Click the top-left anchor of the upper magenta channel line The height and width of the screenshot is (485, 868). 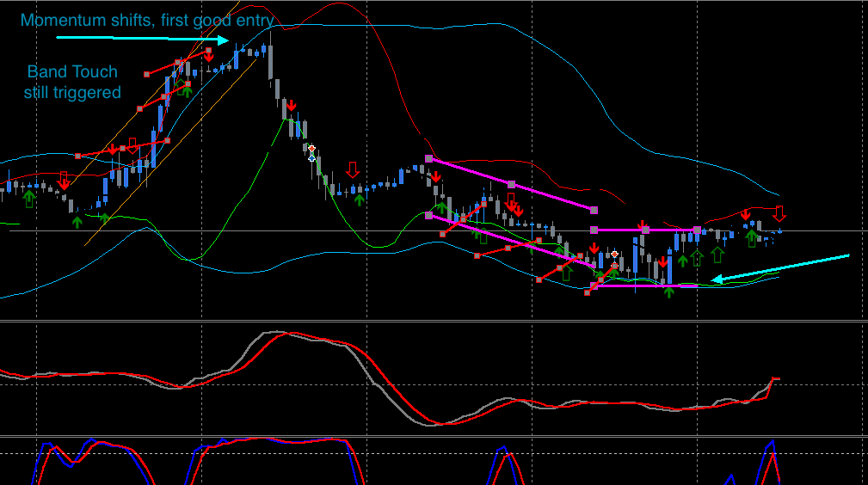(x=429, y=159)
